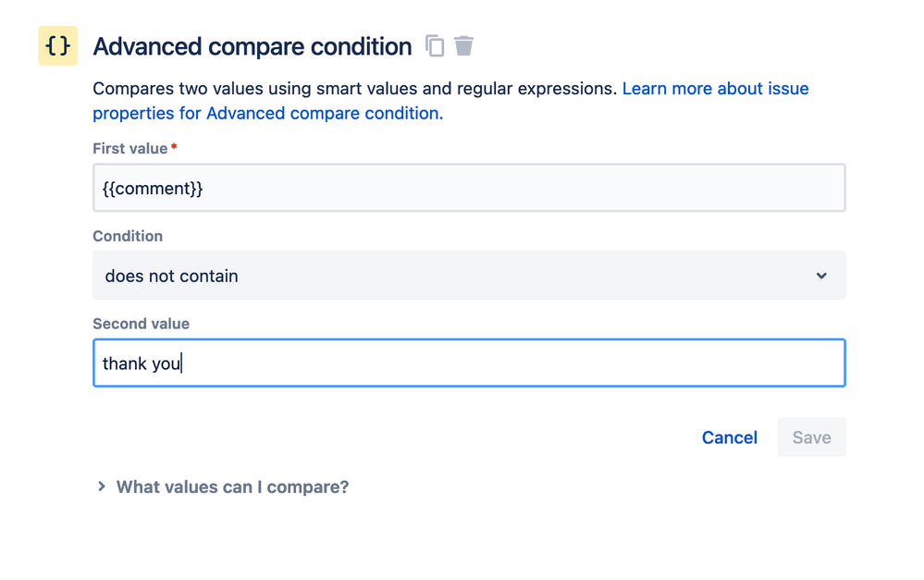
Task: Click the 'Compares two values' description text
Action: (354, 89)
